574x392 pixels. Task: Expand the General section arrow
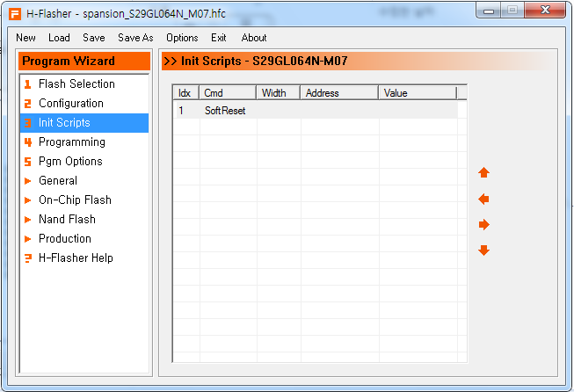pos(27,181)
